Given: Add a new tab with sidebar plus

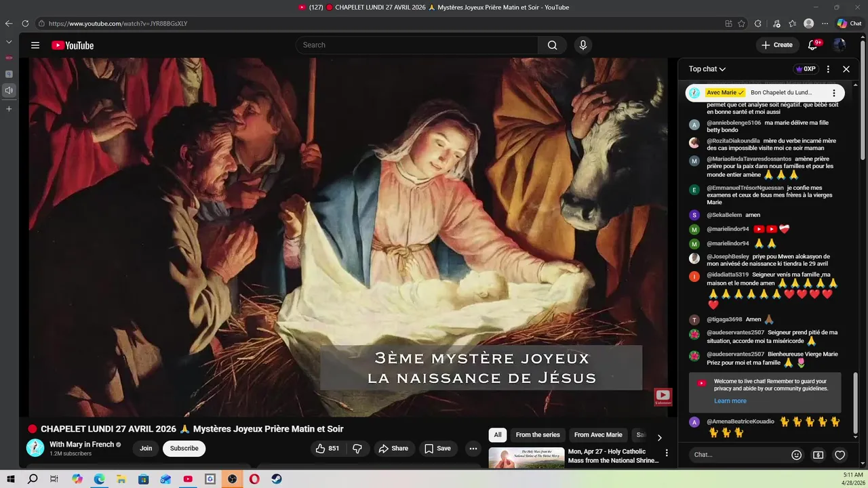Looking at the screenshot, I should 9,108.
